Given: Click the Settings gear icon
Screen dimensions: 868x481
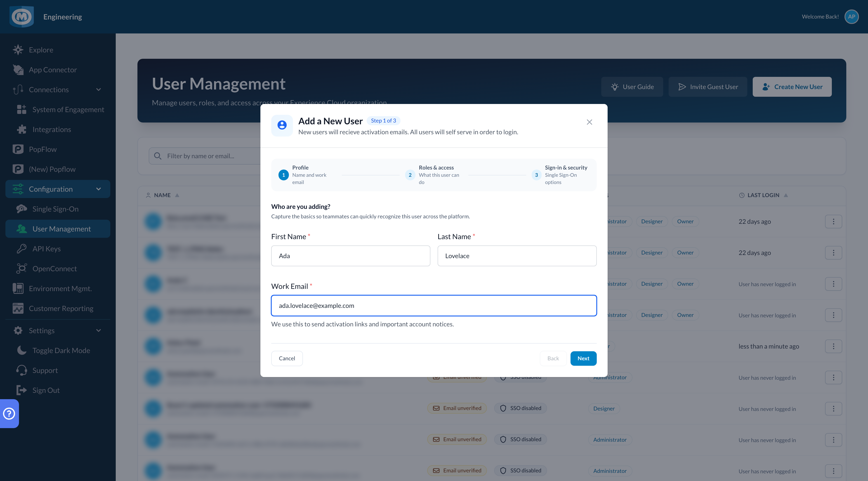Looking at the screenshot, I should point(18,330).
